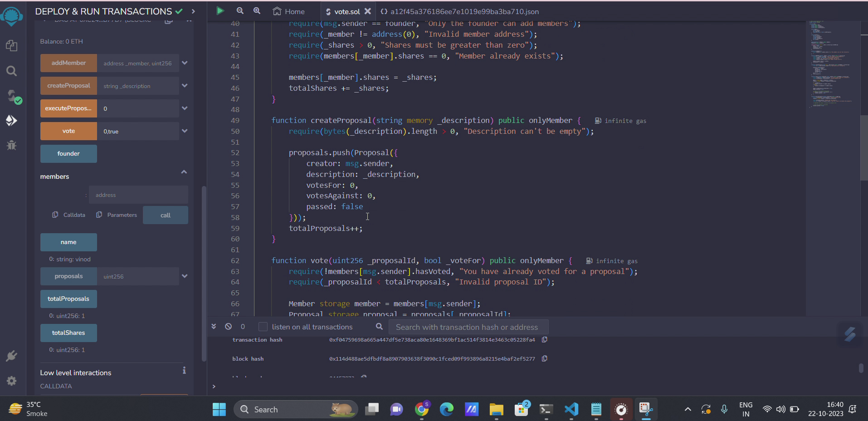The width and height of the screenshot is (868, 421).
Task: Copy the transaction hash using copy icon
Action: [544, 340]
